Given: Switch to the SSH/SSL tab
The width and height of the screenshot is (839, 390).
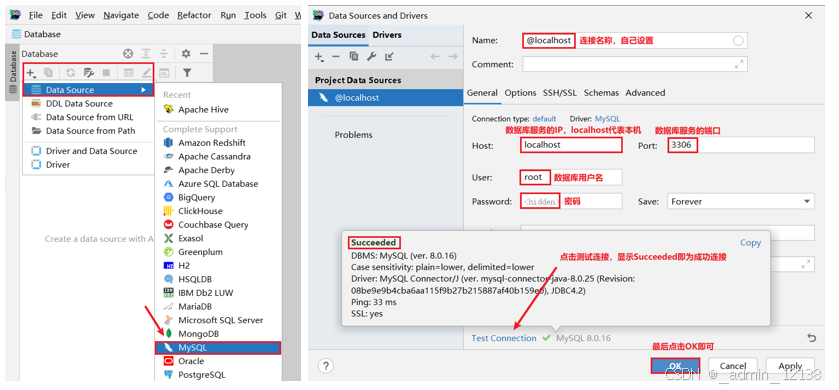Looking at the screenshot, I should click(x=560, y=93).
